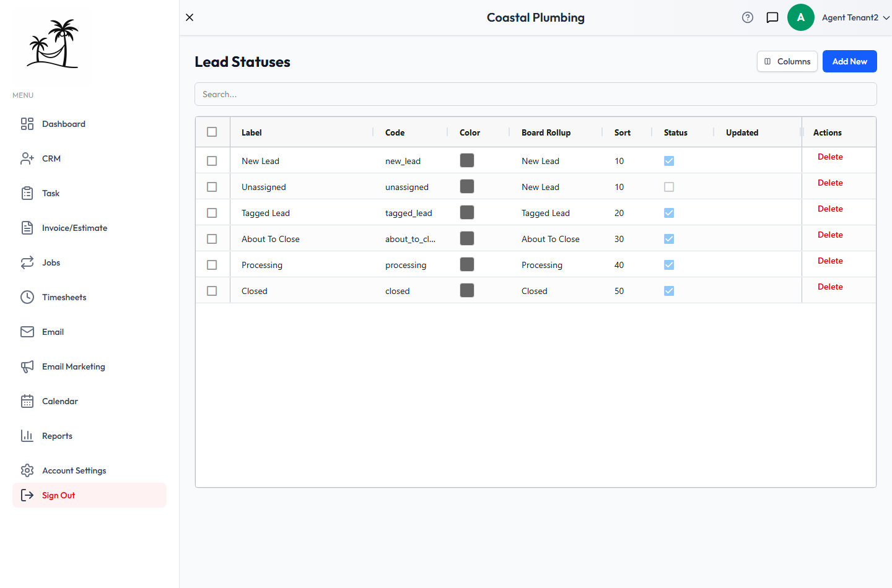Close the sidebar with the X icon
Viewport: 892px width, 588px height.
(190, 17)
